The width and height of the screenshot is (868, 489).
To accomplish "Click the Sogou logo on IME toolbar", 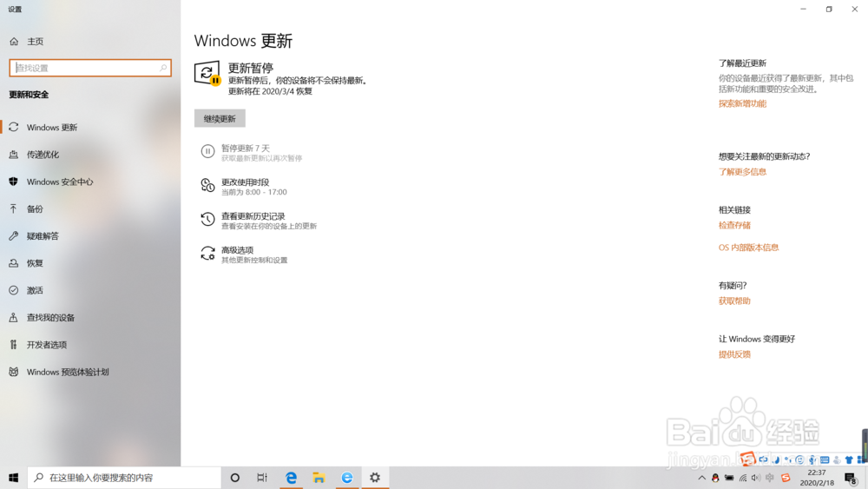I will click(x=748, y=459).
